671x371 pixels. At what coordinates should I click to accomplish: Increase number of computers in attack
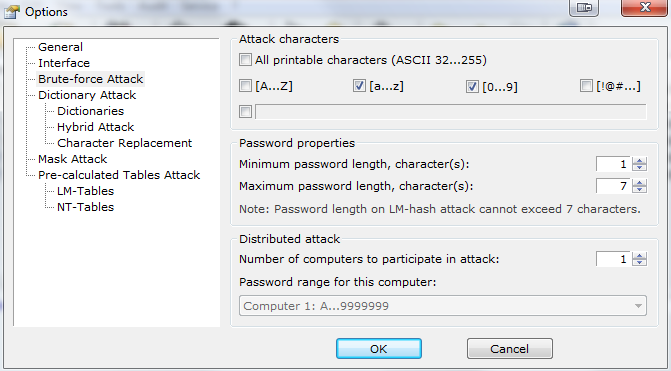pos(640,255)
